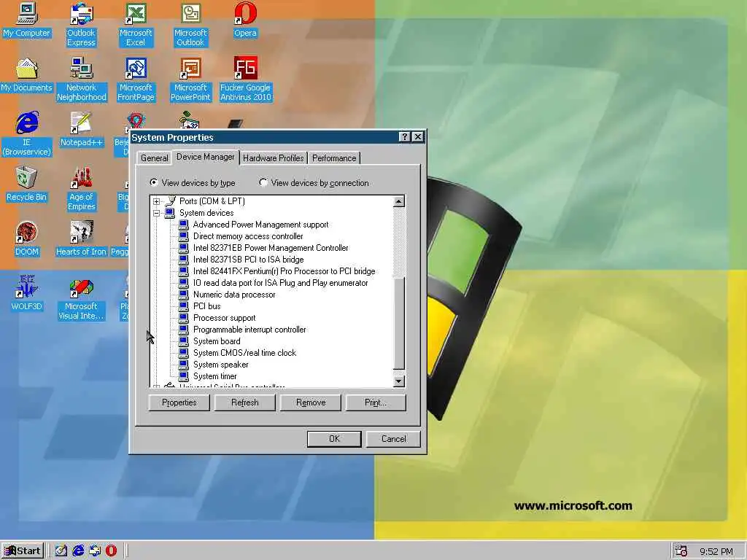Screen dimensions: 747x560
Task: Click the task scheduler icon in the system tray
Action: 681,551
